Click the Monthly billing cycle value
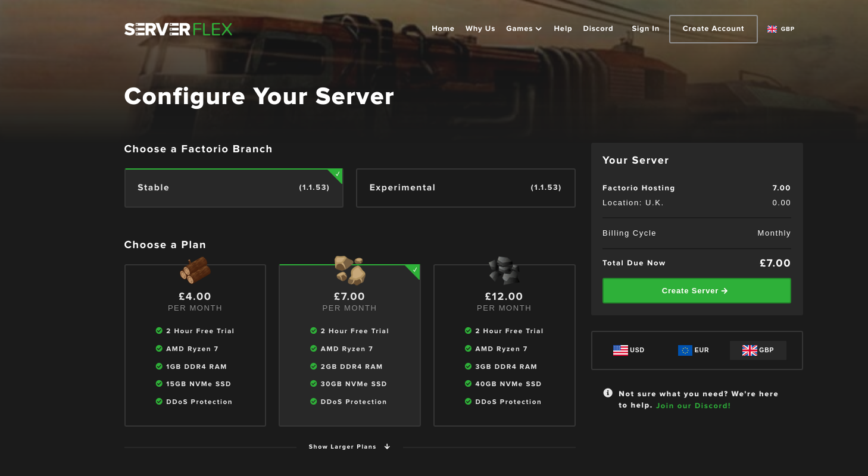 774,233
